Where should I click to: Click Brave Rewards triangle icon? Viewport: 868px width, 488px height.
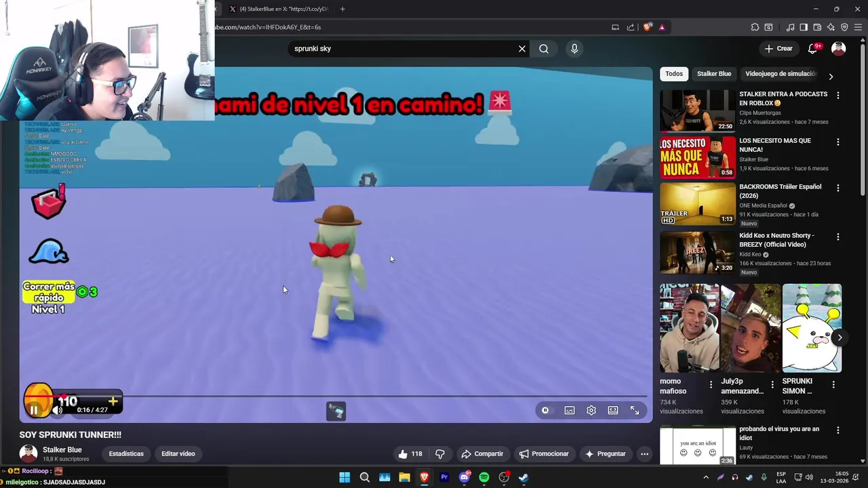click(x=662, y=27)
